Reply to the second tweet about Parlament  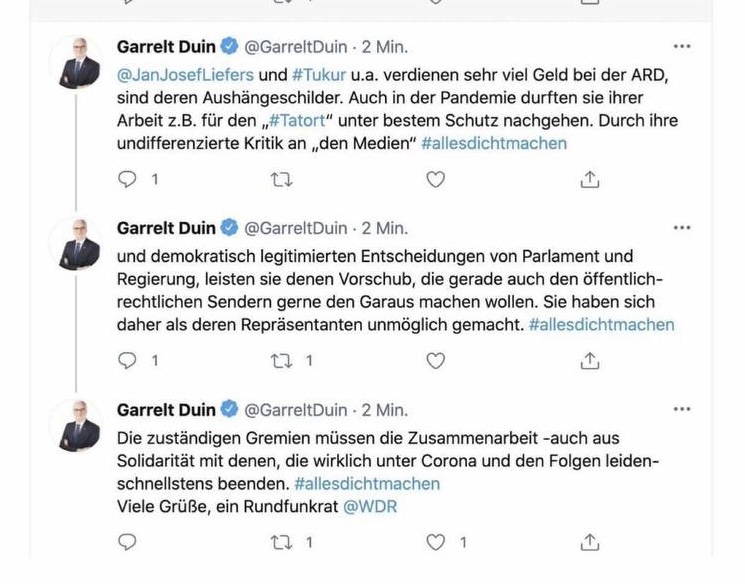coord(127,361)
